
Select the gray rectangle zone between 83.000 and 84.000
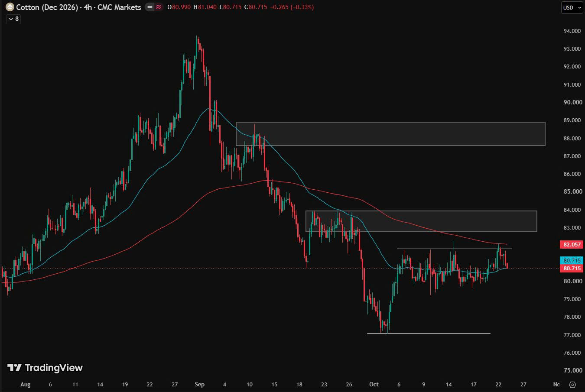pos(421,221)
